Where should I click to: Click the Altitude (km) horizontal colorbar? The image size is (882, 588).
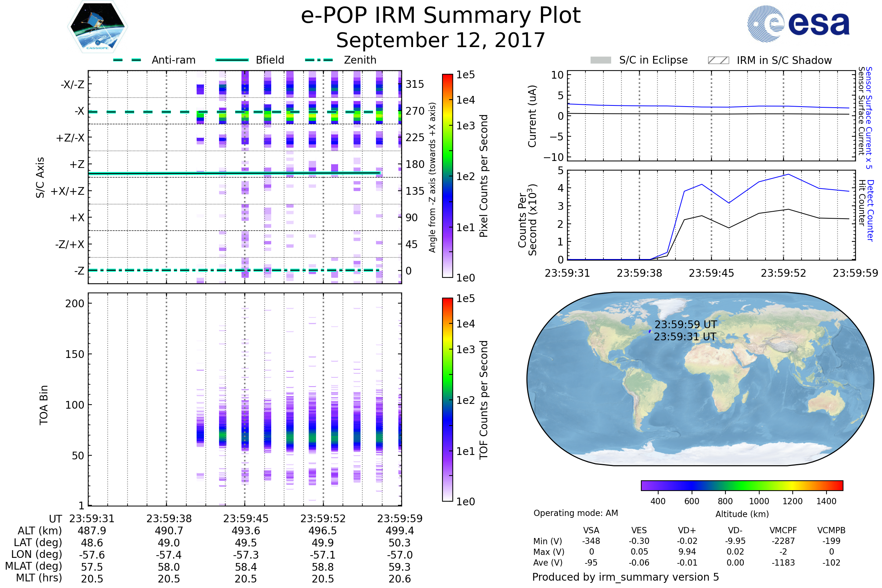point(742,485)
